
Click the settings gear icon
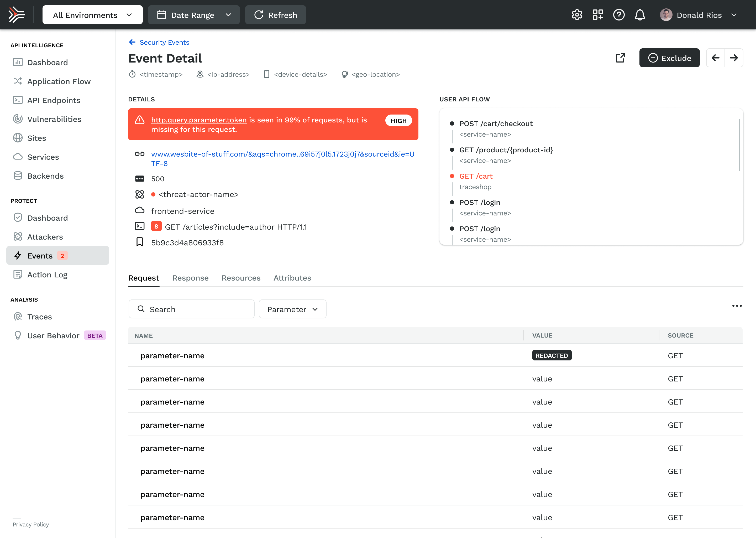(577, 15)
